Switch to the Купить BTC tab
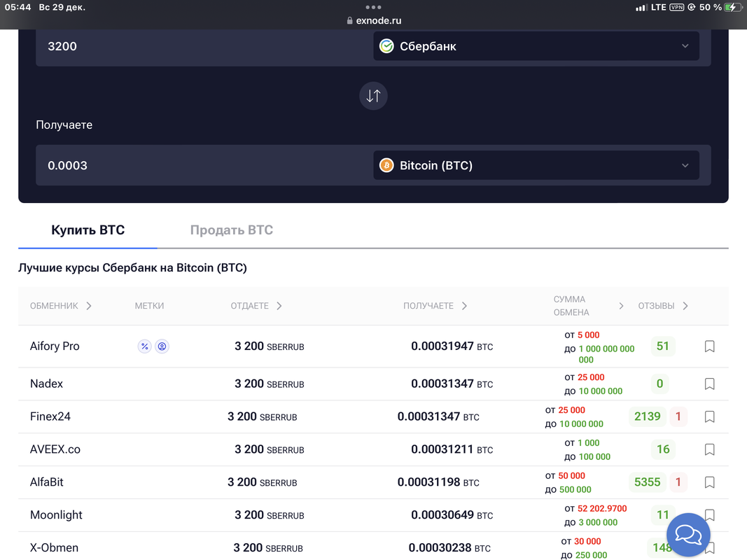747x560 pixels. click(88, 230)
